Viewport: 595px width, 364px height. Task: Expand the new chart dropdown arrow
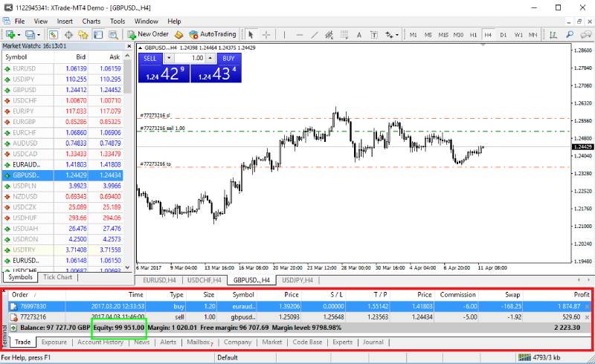(19, 34)
